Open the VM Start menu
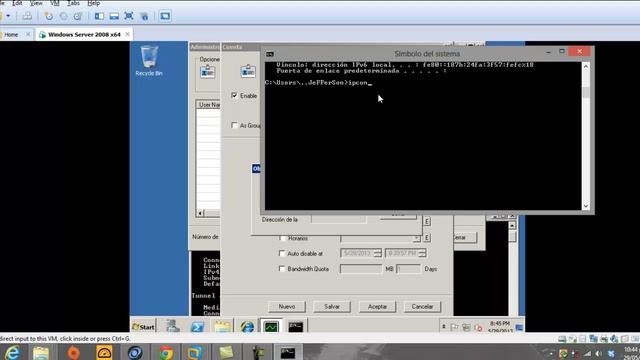The image size is (640, 360). pyautogui.click(x=143, y=327)
